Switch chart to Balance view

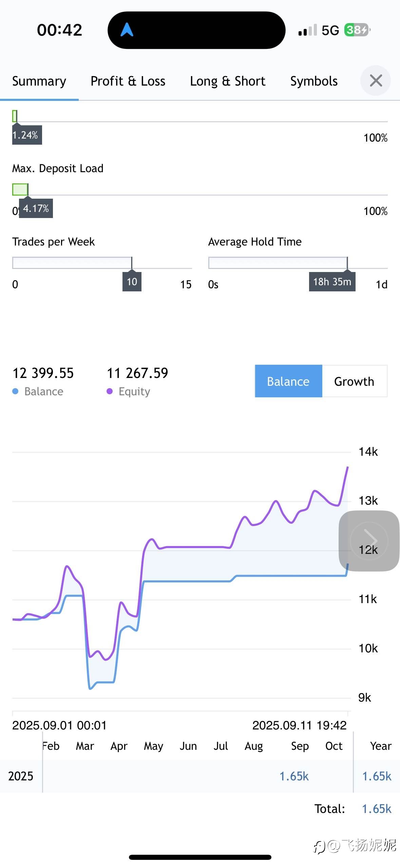coord(288,381)
